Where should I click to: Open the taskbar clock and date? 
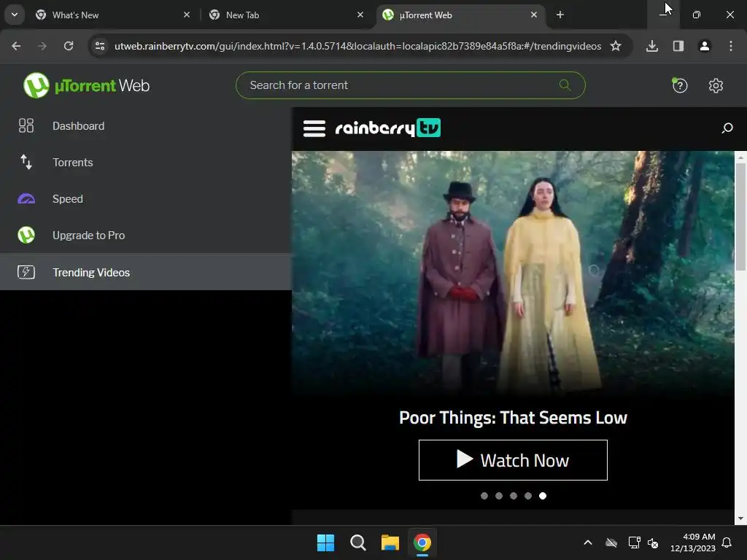693,542
